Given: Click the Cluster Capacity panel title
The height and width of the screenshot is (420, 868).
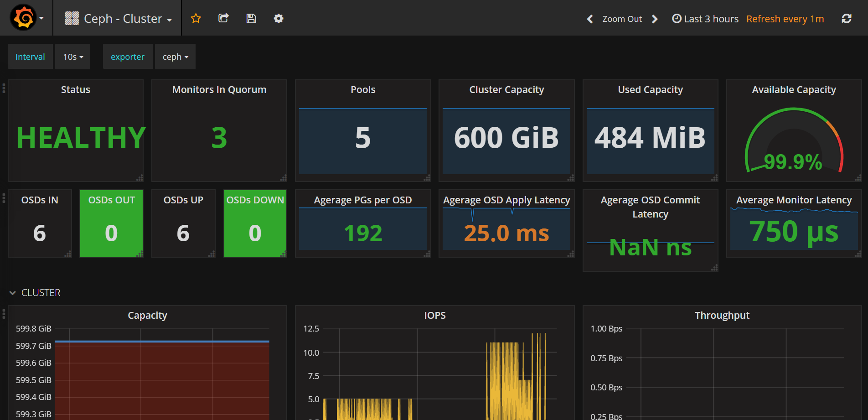Looking at the screenshot, I should (x=506, y=89).
